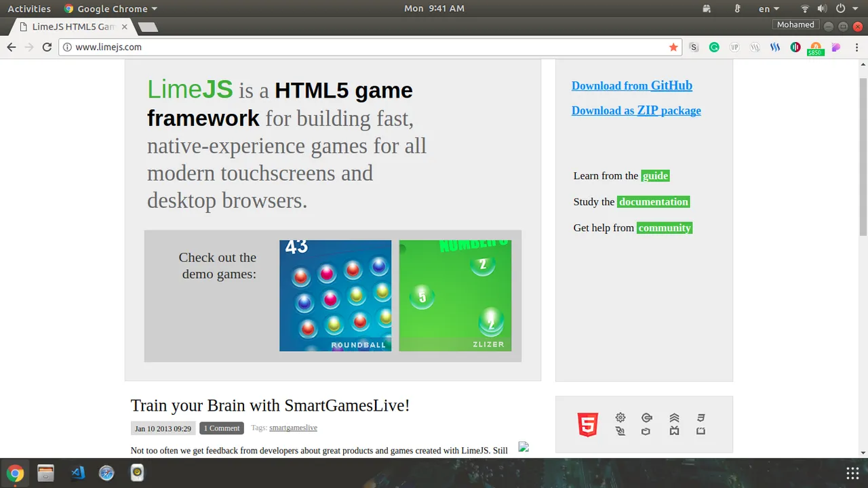Launch Visual Studio Code from dock

click(x=77, y=473)
